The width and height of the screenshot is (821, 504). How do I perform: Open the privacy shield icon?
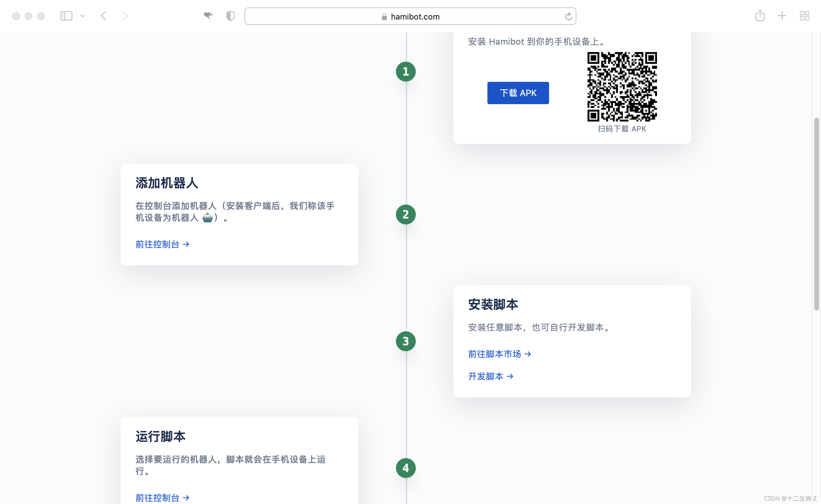point(230,16)
